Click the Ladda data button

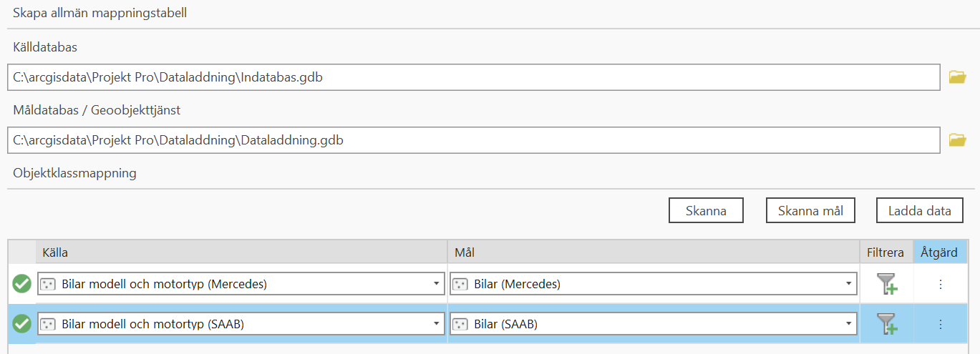pos(919,210)
